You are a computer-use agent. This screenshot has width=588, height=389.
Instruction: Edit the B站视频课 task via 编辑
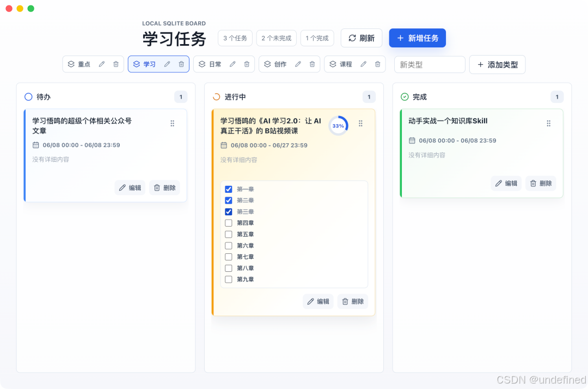tap(318, 302)
